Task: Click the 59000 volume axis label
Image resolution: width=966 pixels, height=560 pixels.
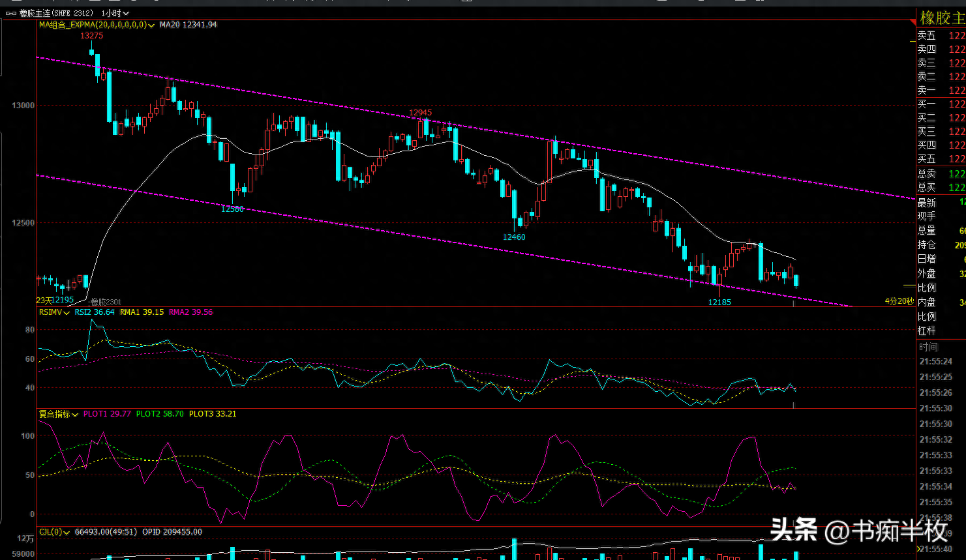Action: pos(23,554)
